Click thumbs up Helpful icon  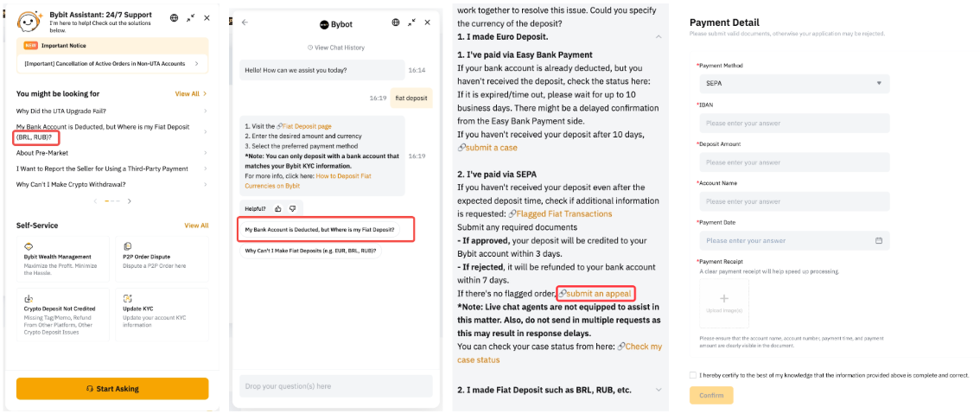coord(278,208)
